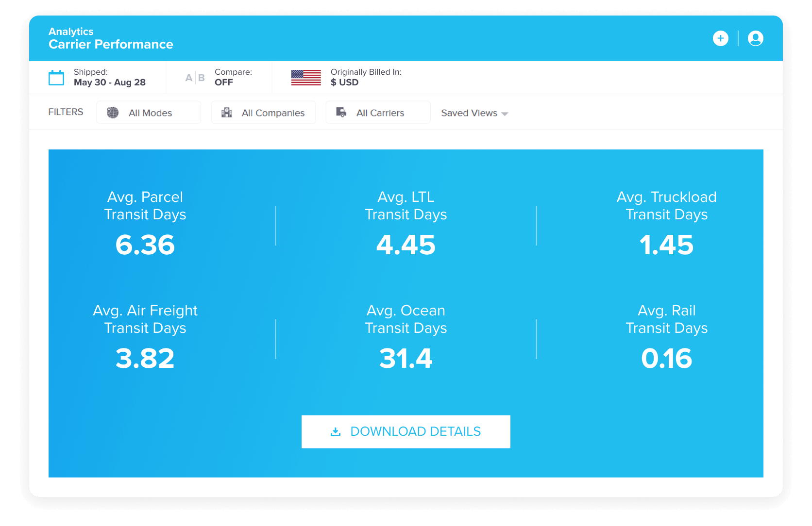
Task: Click the Avg. Parcel Transit Days label
Action: point(145,206)
